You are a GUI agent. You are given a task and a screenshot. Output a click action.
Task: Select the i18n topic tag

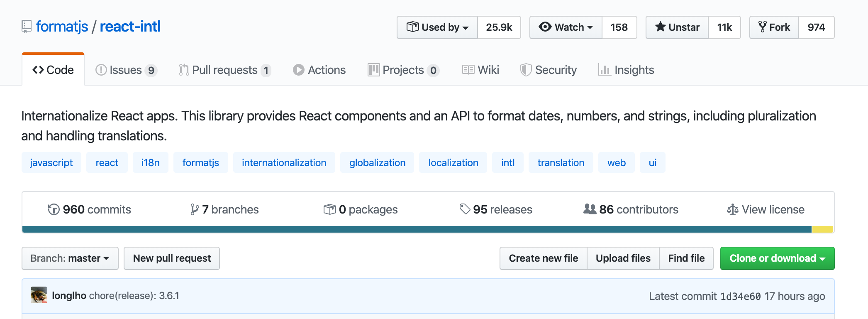(151, 162)
